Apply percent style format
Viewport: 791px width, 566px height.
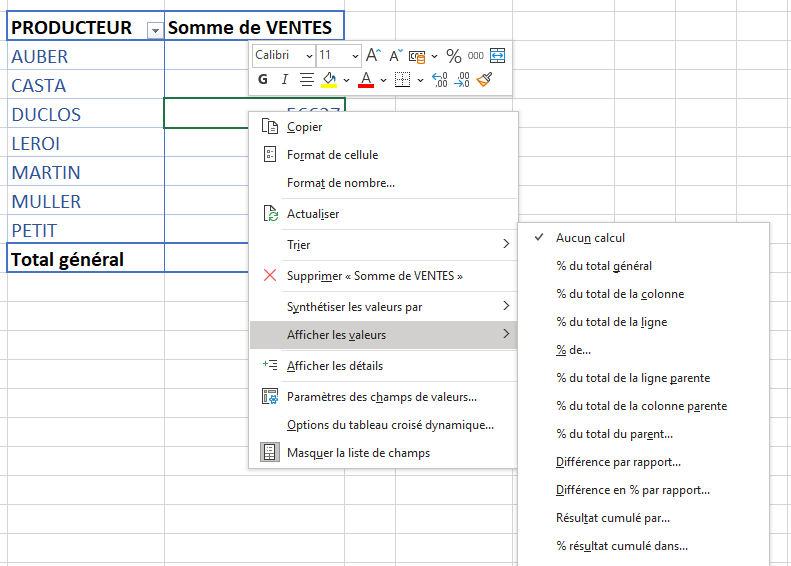tap(453, 56)
